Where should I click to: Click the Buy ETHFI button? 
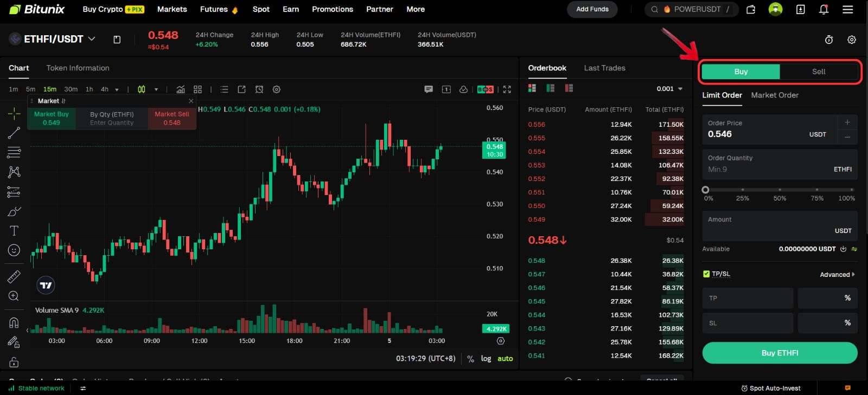[780, 353]
